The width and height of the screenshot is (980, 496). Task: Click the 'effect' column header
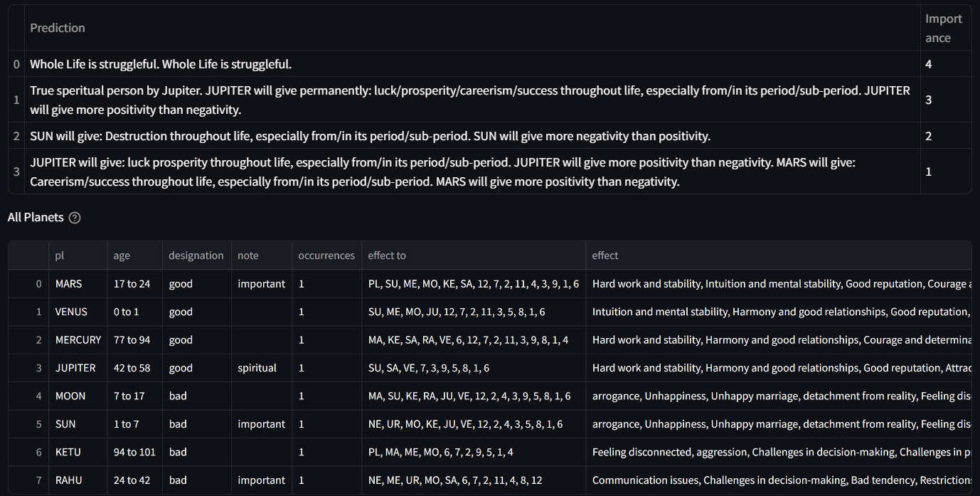pyautogui.click(x=779, y=255)
